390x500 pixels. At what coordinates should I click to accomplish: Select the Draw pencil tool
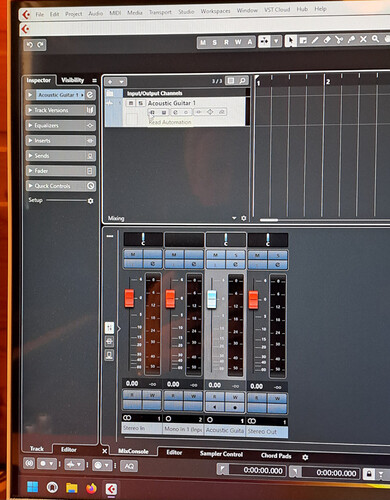[x=315, y=40]
